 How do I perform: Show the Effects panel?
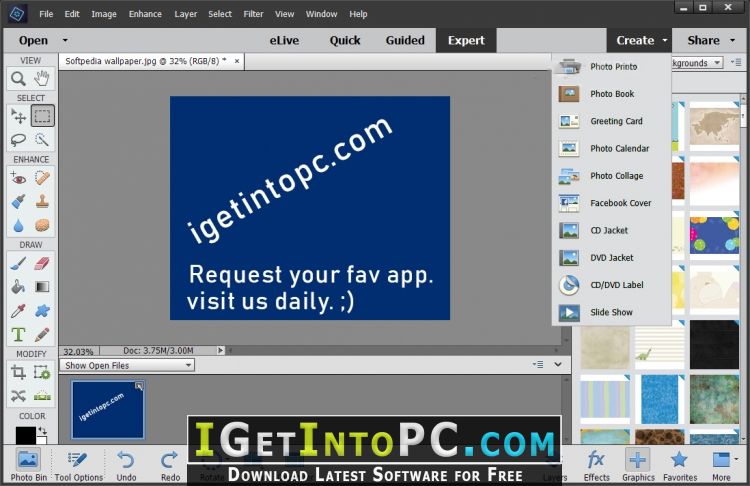tap(596, 465)
